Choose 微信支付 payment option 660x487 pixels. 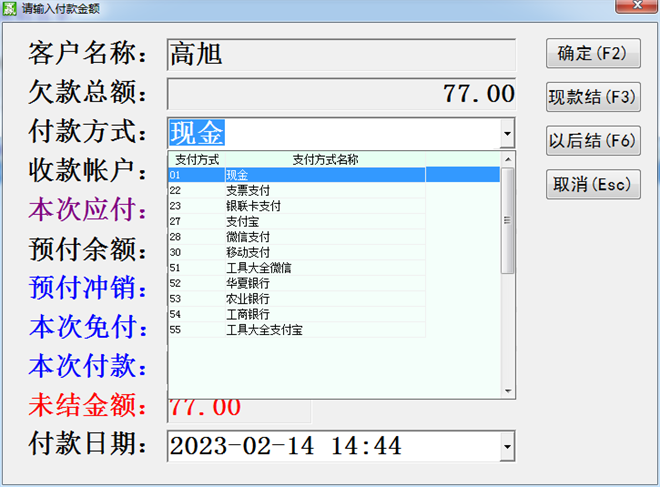(297, 237)
